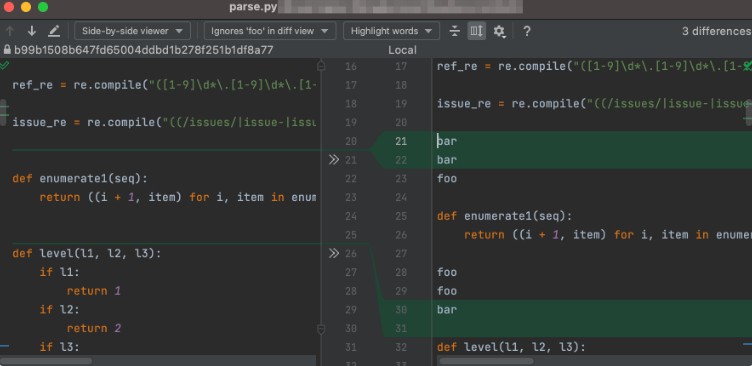This screenshot has width=752, height=366.
Task: Click 'return 2' in left pane
Action: (x=94, y=329)
